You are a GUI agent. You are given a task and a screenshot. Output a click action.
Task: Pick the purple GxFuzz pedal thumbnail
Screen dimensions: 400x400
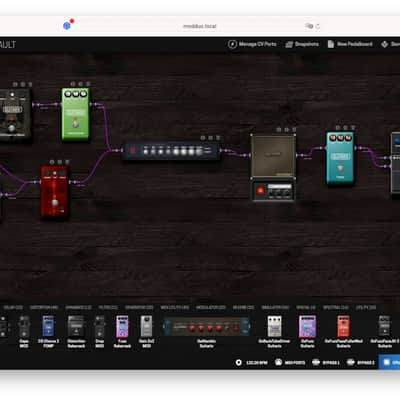pos(307,326)
